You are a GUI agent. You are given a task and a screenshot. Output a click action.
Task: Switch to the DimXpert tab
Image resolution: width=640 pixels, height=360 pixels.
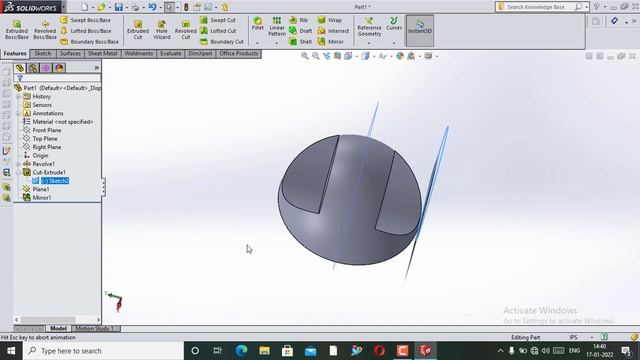coord(200,53)
